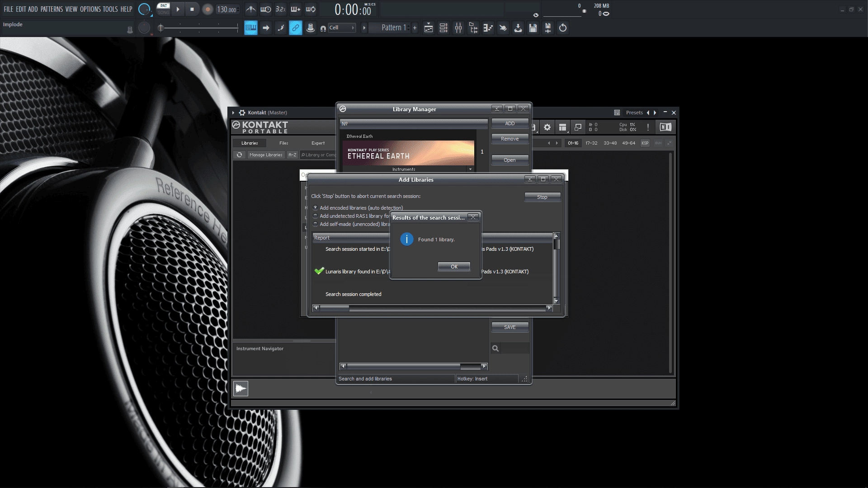
Task: Select rack page 33-48
Action: pyautogui.click(x=610, y=143)
